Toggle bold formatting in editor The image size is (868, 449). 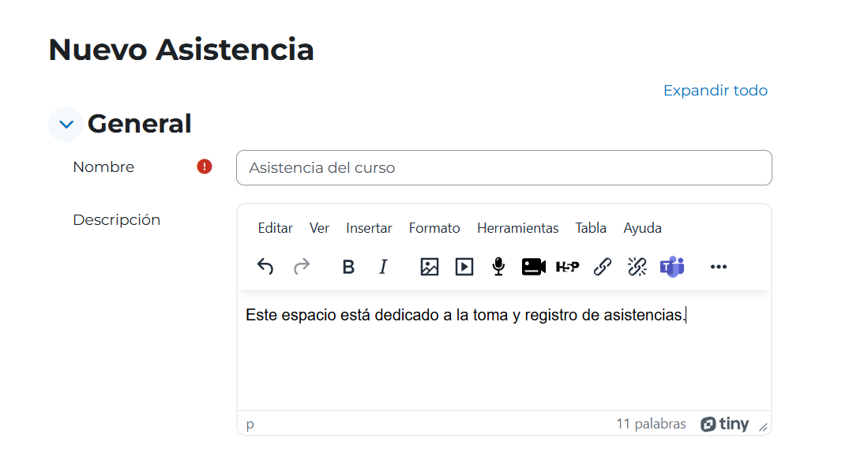point(348,267)
